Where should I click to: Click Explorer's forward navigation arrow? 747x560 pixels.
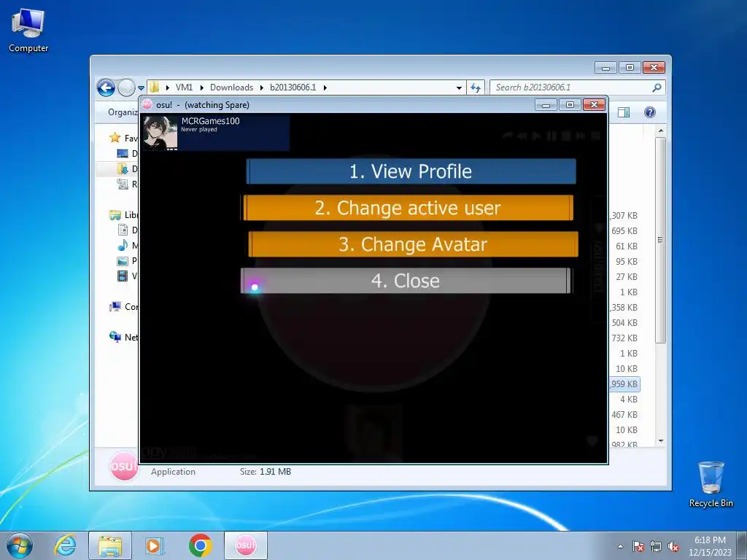pos(126,87)
